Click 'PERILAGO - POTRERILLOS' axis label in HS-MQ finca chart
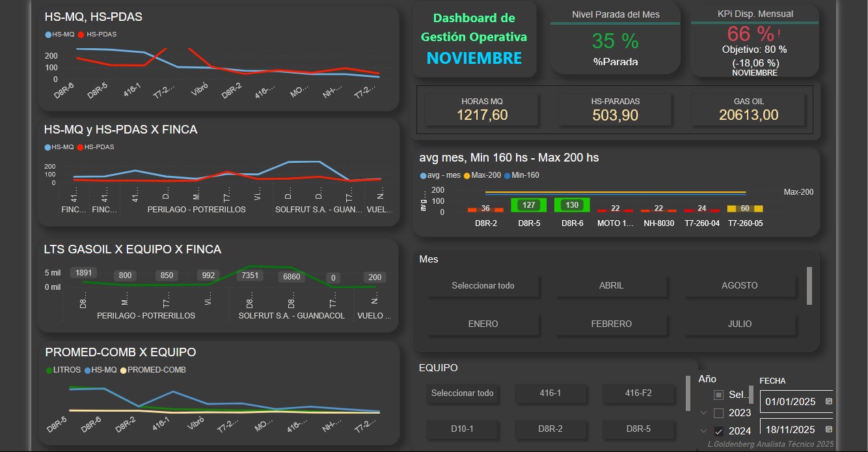868x452 pixels. [197, 210]
